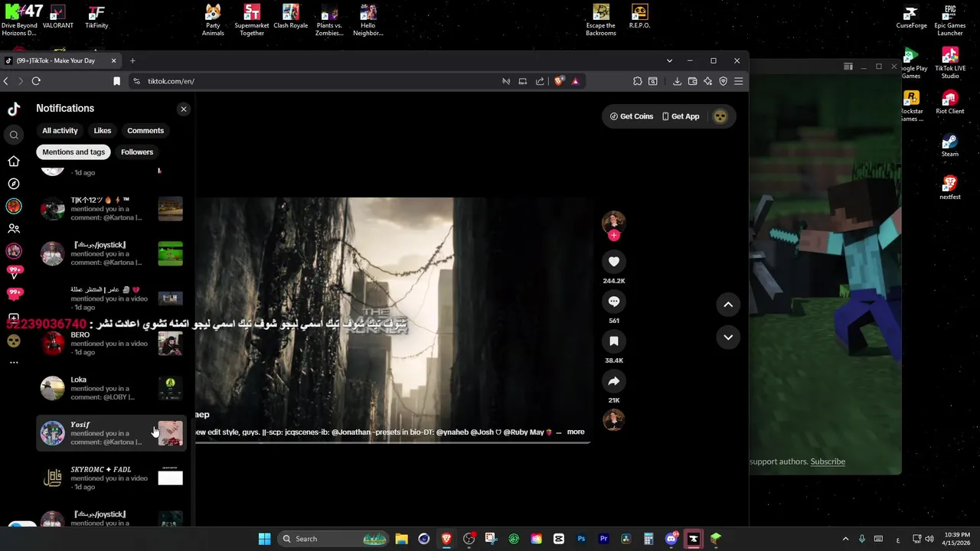
Task: Open a new browser tab
Action: pos(132,60)
